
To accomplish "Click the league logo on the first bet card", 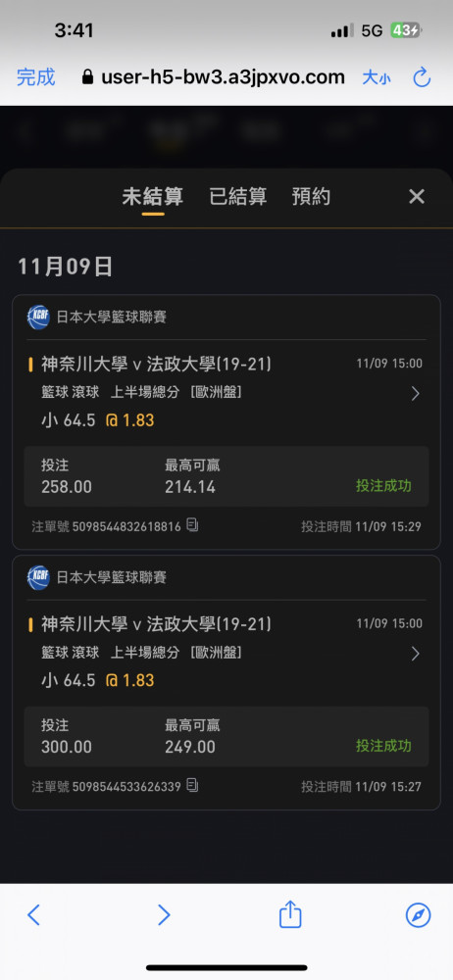I will (x=38, y=318).
